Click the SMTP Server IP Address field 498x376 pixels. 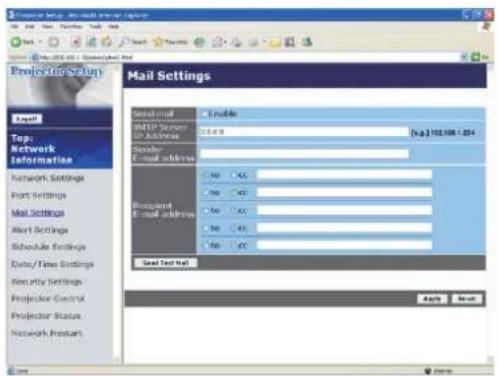pyautogui.click(x=304, y=132)
